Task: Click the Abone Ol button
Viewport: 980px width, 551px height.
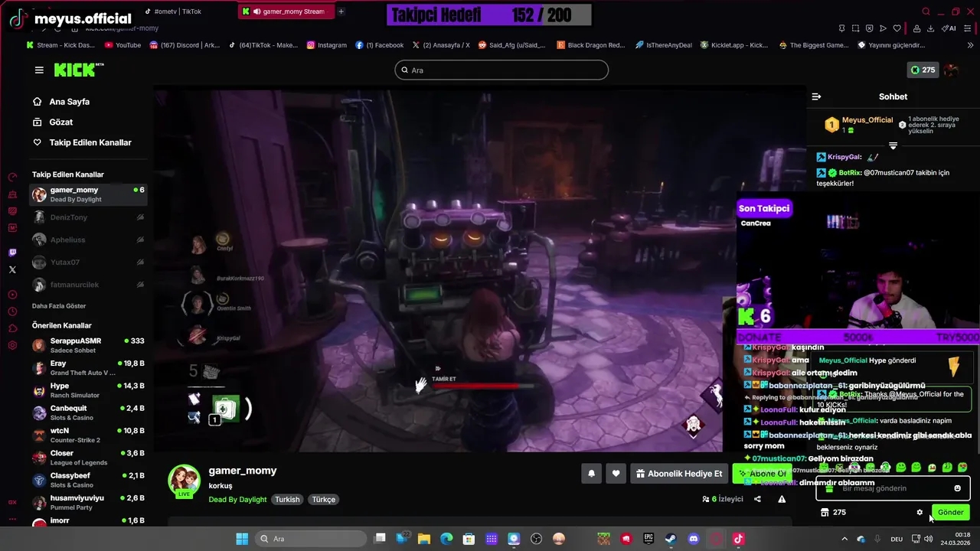Action: coord(761,474)
